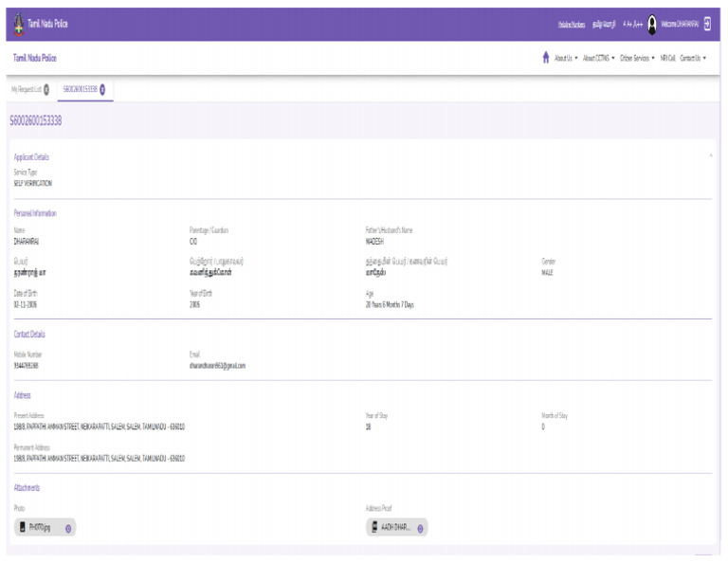728x563 pixels.
Task: Increase the font size with A+
Action: (x=629, y=24)
